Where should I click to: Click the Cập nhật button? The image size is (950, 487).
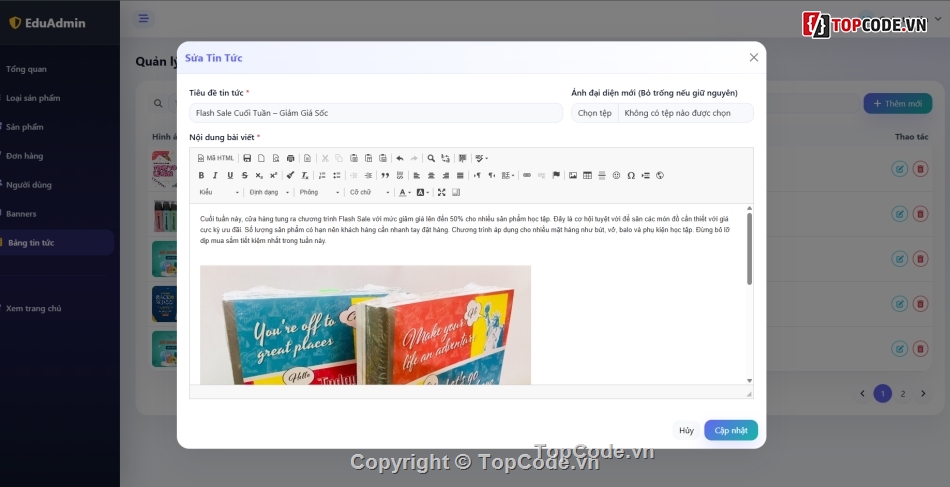coord(731,430)
